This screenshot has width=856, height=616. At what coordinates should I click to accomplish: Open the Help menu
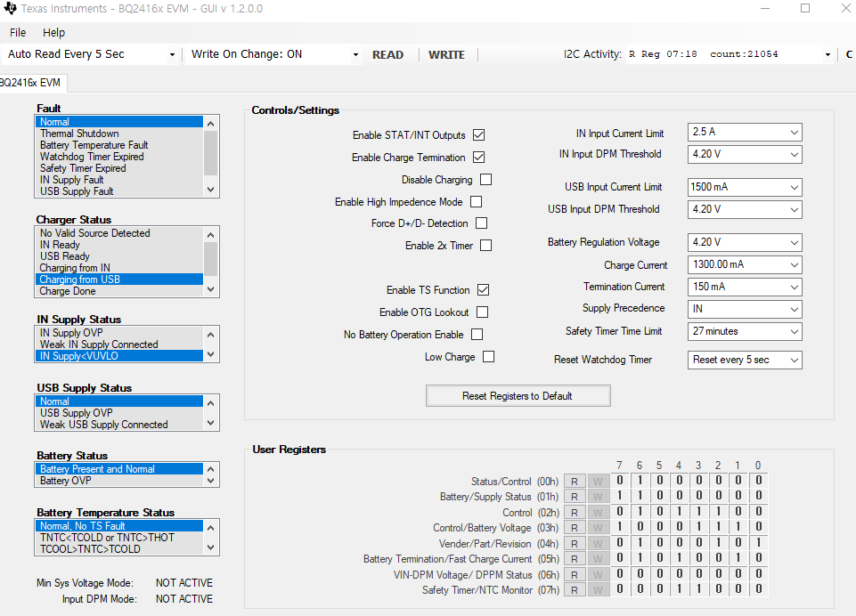coord(54,33)
